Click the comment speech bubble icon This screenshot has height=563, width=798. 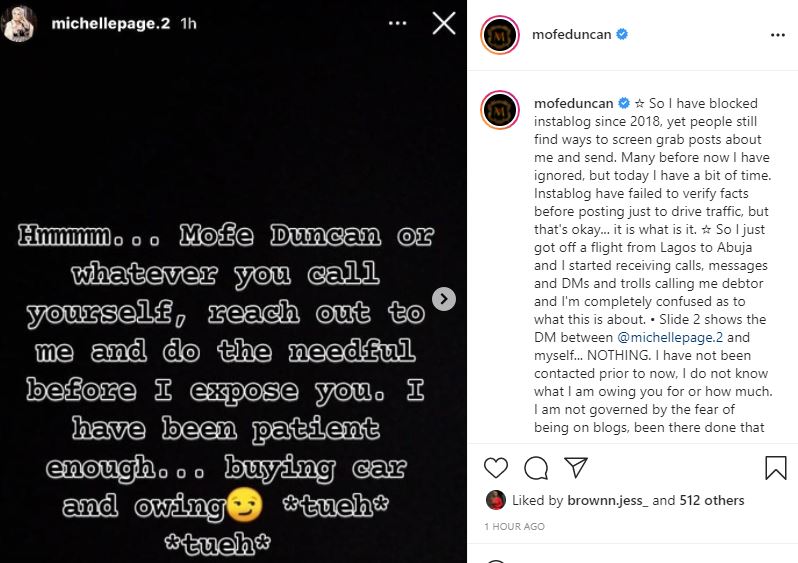tap(535, 467)
